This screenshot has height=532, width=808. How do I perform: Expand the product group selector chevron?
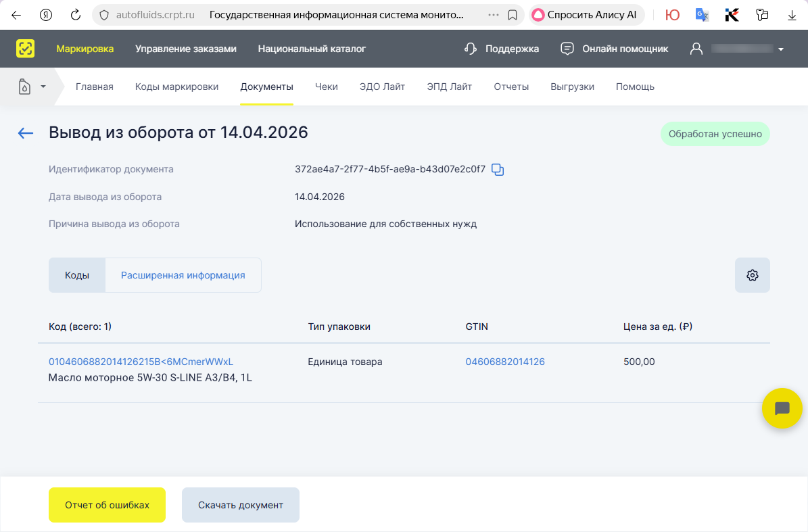click(x=43, y=86)
